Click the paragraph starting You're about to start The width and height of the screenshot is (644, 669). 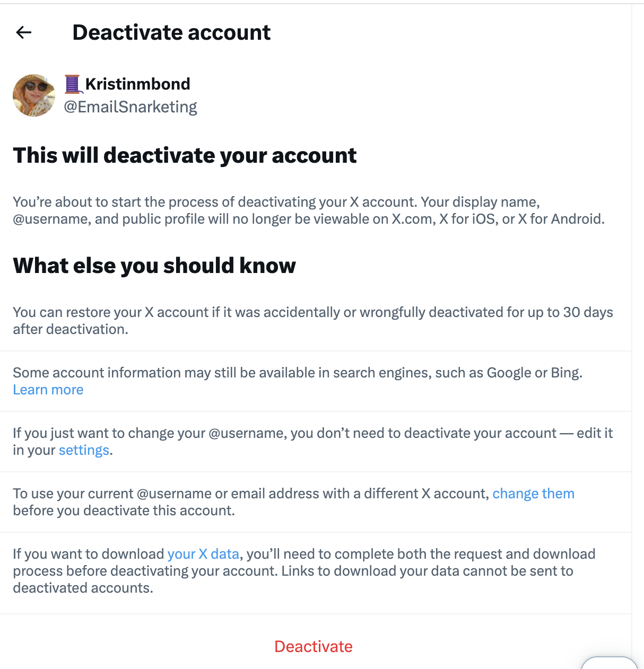308,210
